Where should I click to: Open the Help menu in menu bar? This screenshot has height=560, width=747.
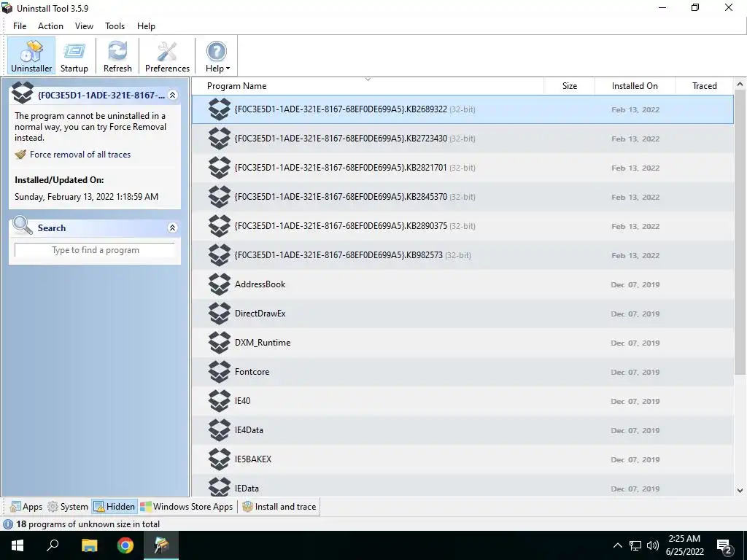pos(146,26)
